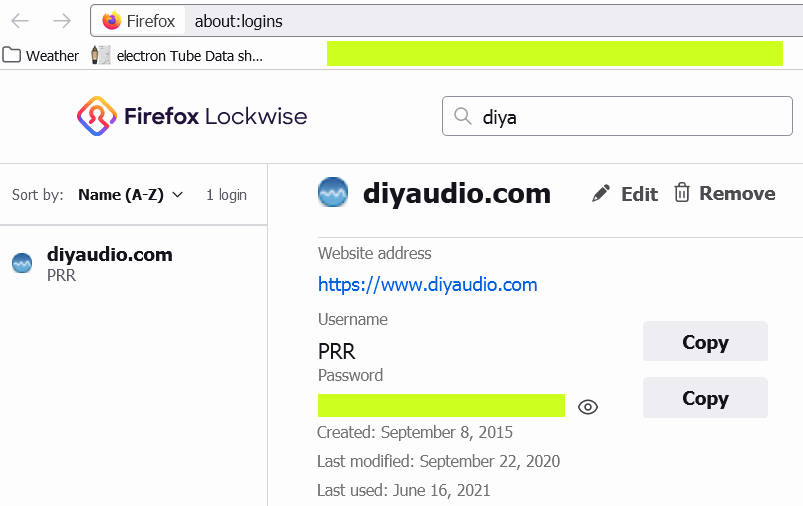Click the trash Remove icon
803x506 pixels.
682,193
